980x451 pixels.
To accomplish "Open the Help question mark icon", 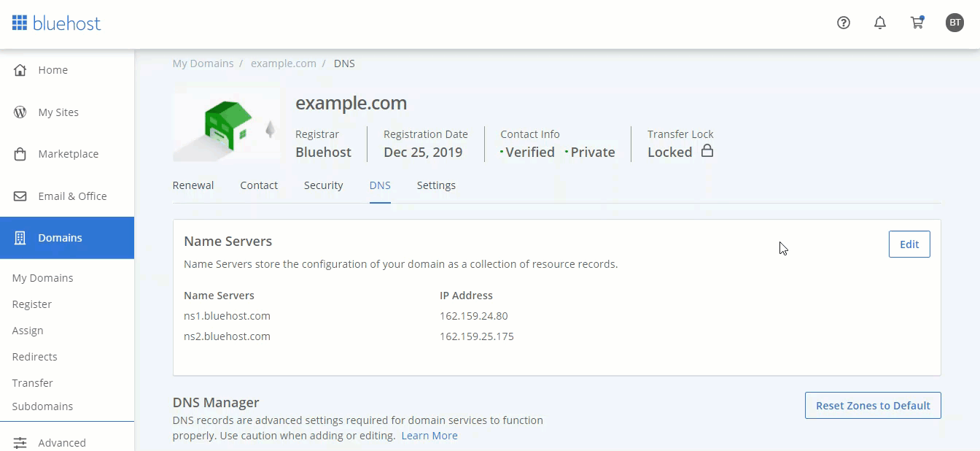I will tap(844, 23).
